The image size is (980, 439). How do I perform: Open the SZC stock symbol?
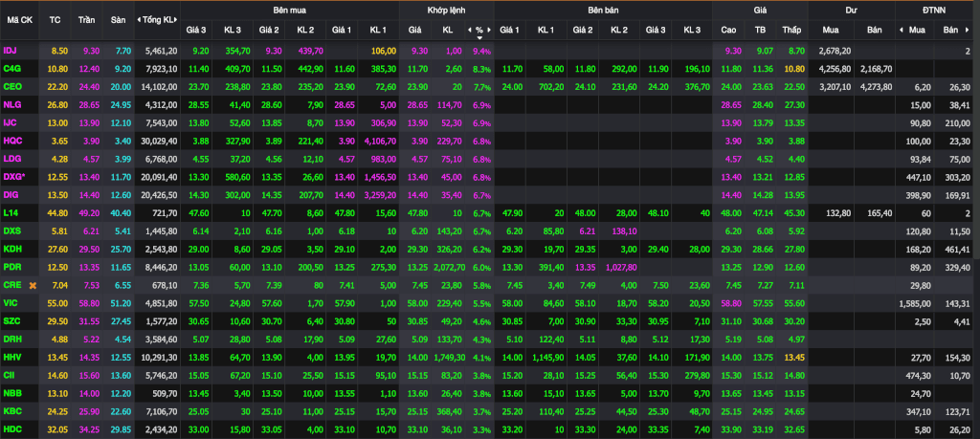click(x=11, y=321)
